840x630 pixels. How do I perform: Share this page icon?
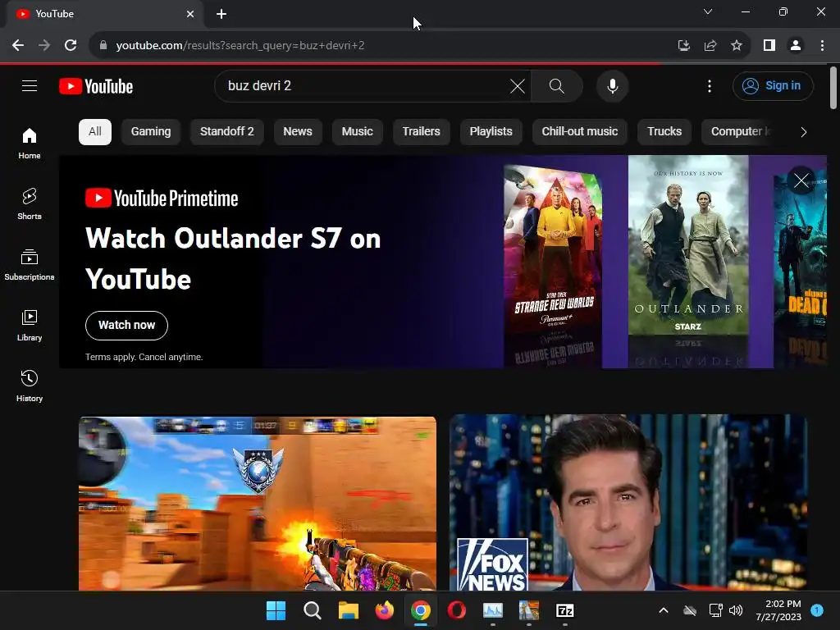tap(710, 46)
